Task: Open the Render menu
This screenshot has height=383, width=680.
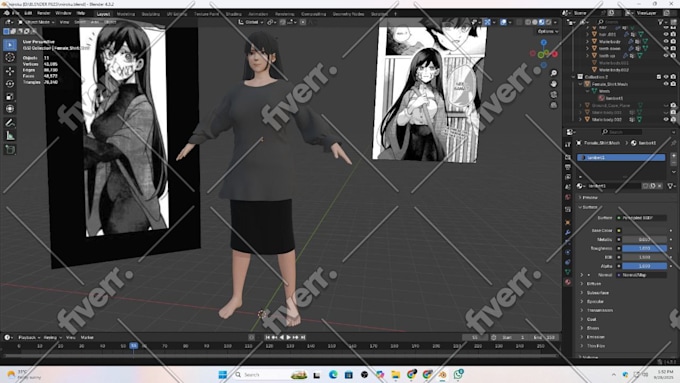Action: tap(44, 13)
